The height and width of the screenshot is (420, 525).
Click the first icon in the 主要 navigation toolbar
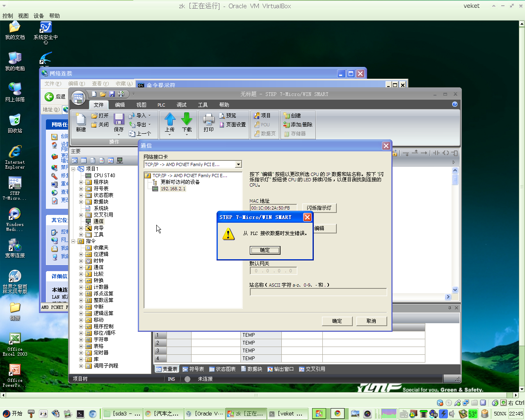pyautogui.click(x=75, y=160)
